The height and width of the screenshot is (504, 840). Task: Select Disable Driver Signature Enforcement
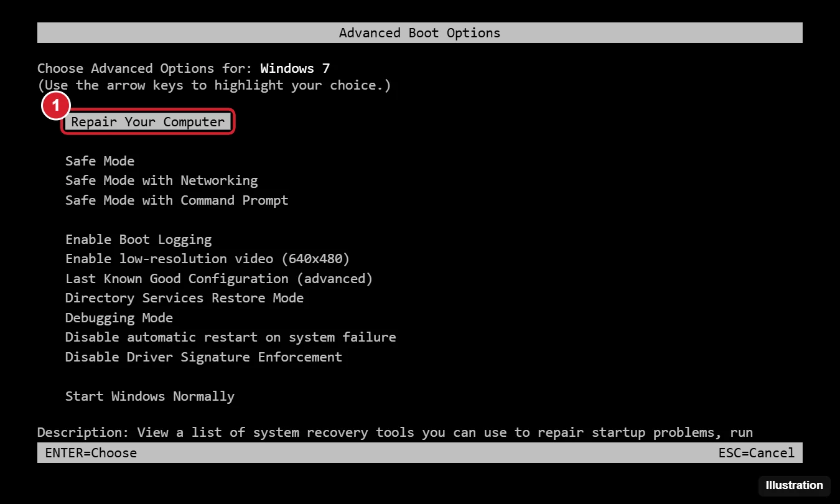coord(203,357)
